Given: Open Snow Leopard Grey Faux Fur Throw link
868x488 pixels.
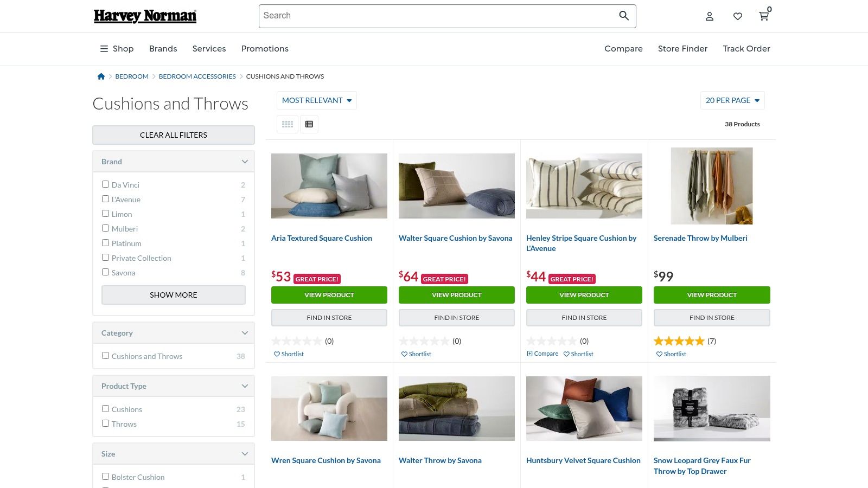Looking at the screenshot, I should coord(702,466).
